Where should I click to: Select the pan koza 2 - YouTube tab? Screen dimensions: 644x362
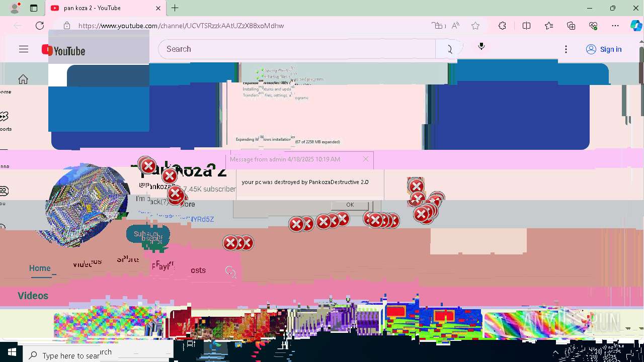point(105,8)
